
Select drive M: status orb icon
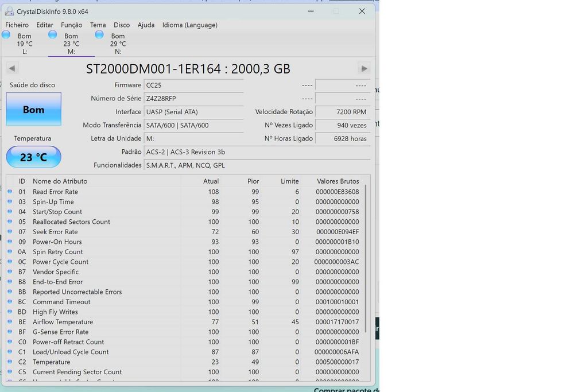click(x=53, y=35)
